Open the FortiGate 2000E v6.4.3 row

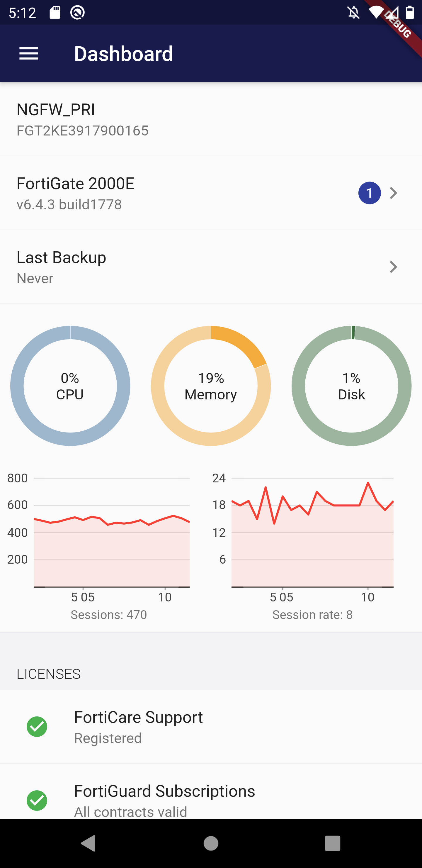(211, 193)
